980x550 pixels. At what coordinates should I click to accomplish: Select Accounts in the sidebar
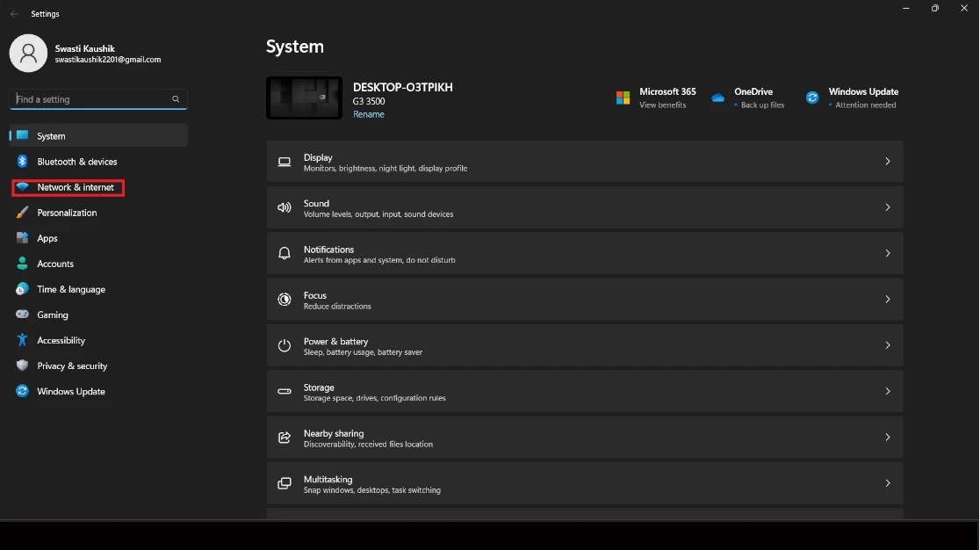point(54,264)
